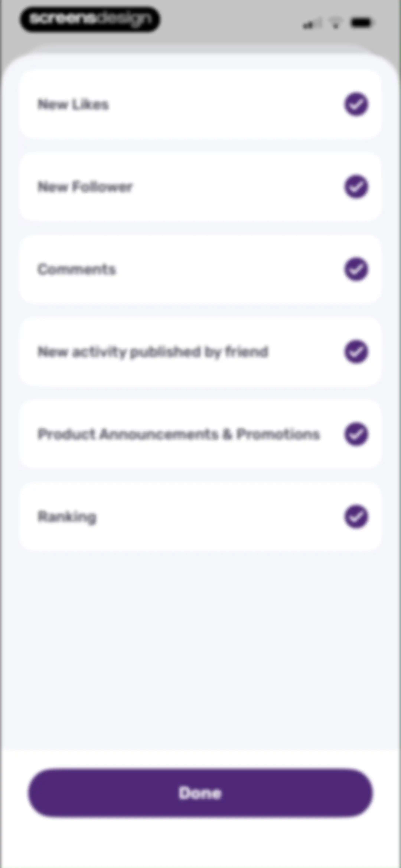The width and height of the screenshot is (401, 868).
Task: Click the empty area below Ranking card
Action: tap(200, 650)
